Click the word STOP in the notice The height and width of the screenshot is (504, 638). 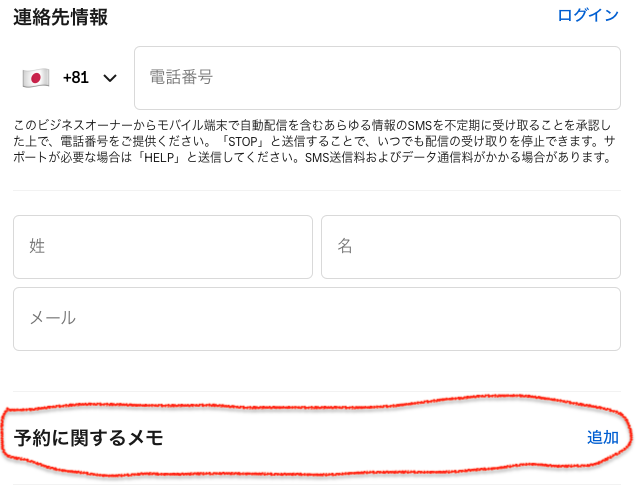click(243, 142)
